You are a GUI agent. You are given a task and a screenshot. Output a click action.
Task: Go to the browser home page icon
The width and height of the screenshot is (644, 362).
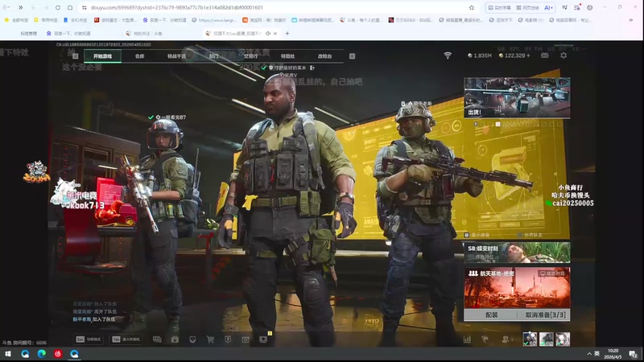tap(70, 7)
